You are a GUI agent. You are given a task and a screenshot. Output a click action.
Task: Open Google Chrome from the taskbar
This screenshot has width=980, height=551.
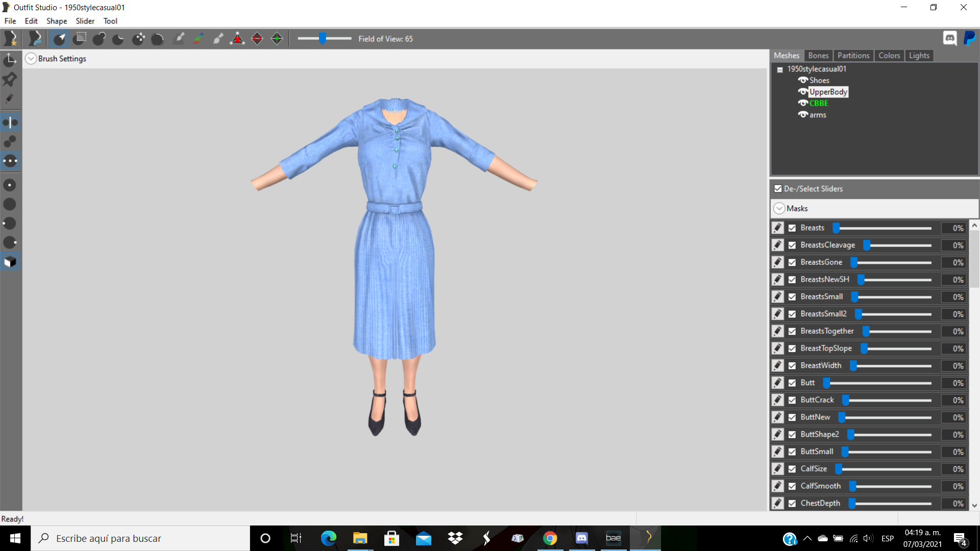tap(550, 538)
